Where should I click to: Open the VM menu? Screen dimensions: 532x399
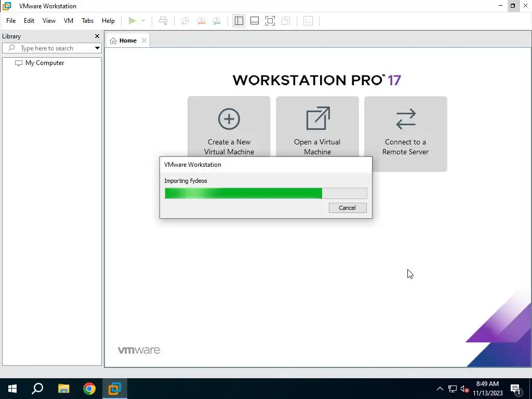(x=69, y=21)
